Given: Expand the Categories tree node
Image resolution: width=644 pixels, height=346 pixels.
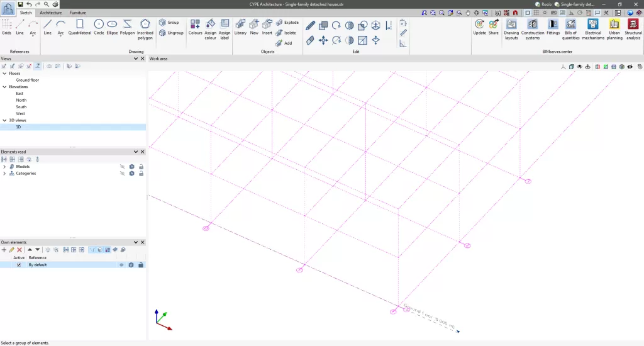Looking at the screenshot, I should (x=4, y=174).
